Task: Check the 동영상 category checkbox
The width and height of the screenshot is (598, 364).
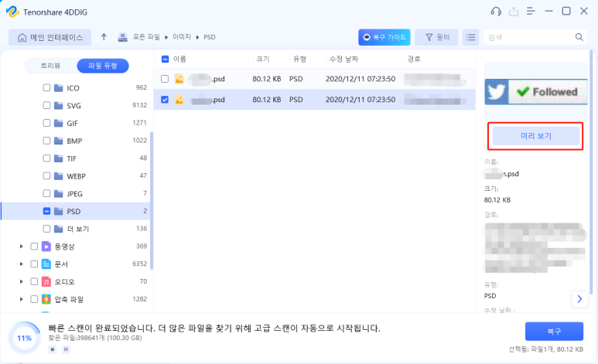Action: click(34, 247)
